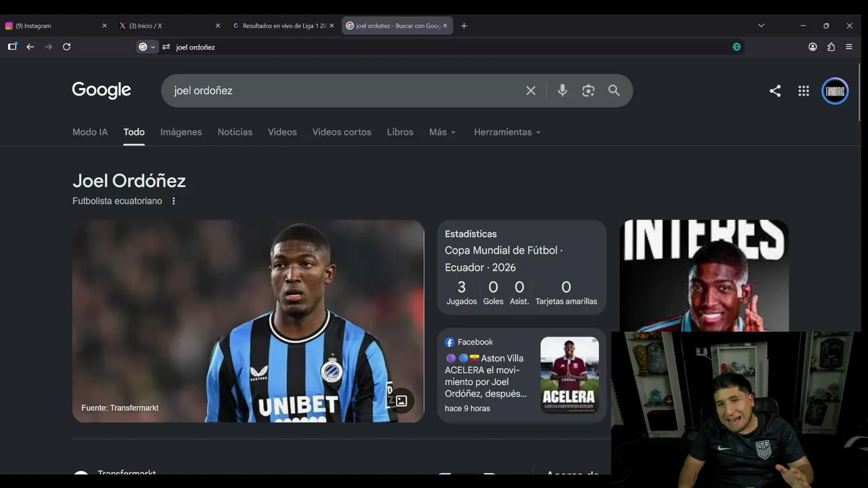
Task: Open more options beside Futbolista ecuatoriano
Action: (x=174, y=201)
